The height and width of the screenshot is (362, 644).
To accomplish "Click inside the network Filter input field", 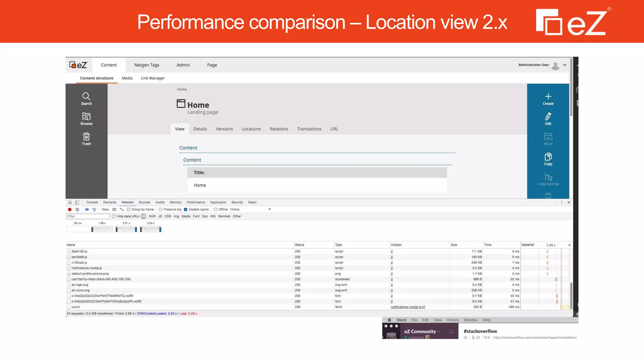I will coord(88,217).
